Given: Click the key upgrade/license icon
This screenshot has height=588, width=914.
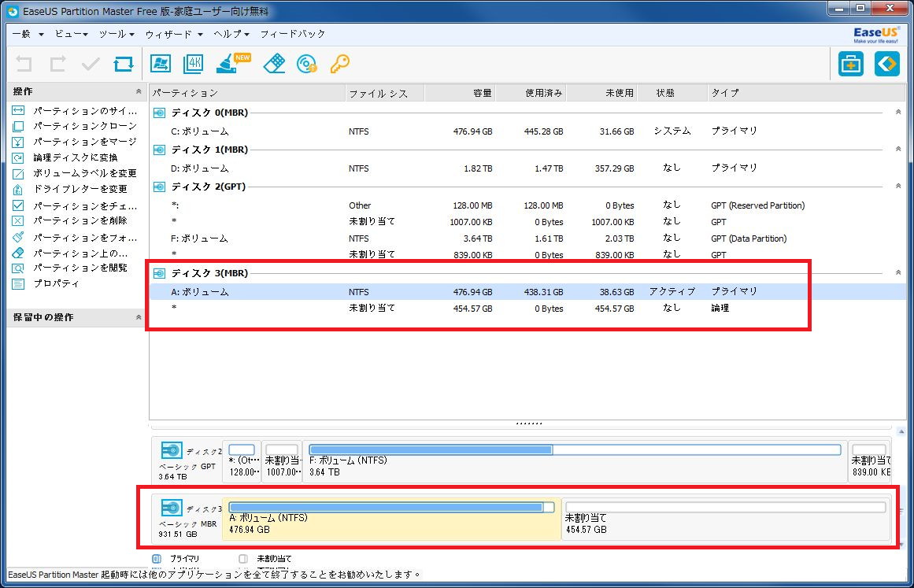Looking at the screenshot, I should (x=339, y=64).
